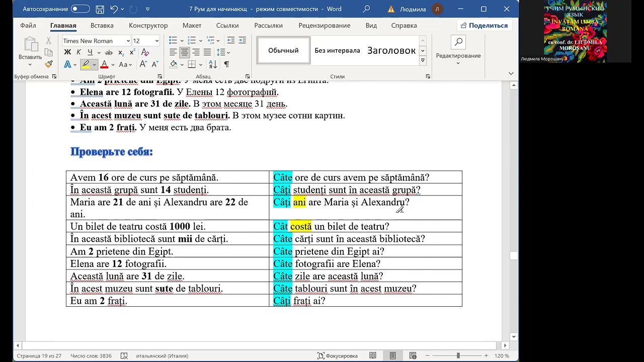The width and height of the screenshot is (644, 362).
Task: Toggle bold with Ж button
Action: coord(67,52)
